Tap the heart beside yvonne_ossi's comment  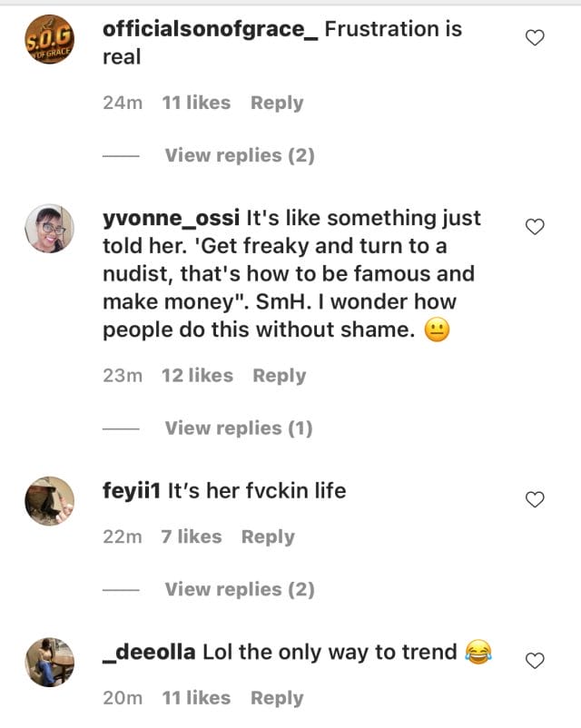tap(536, 227)
